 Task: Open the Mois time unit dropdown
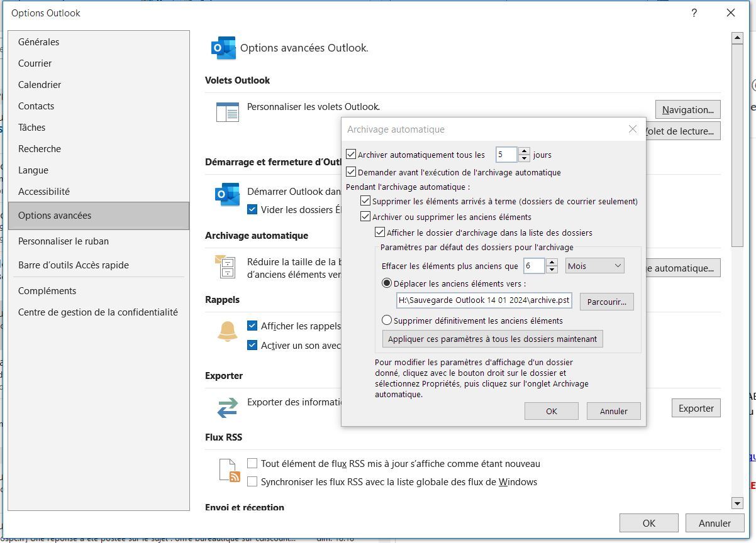(594, 266)
